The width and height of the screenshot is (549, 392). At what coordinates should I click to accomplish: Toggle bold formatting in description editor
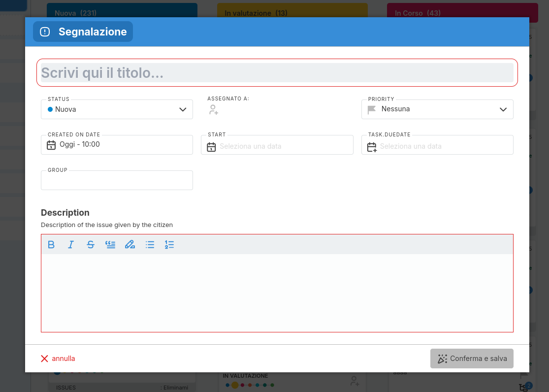click(x=51, y=244)
